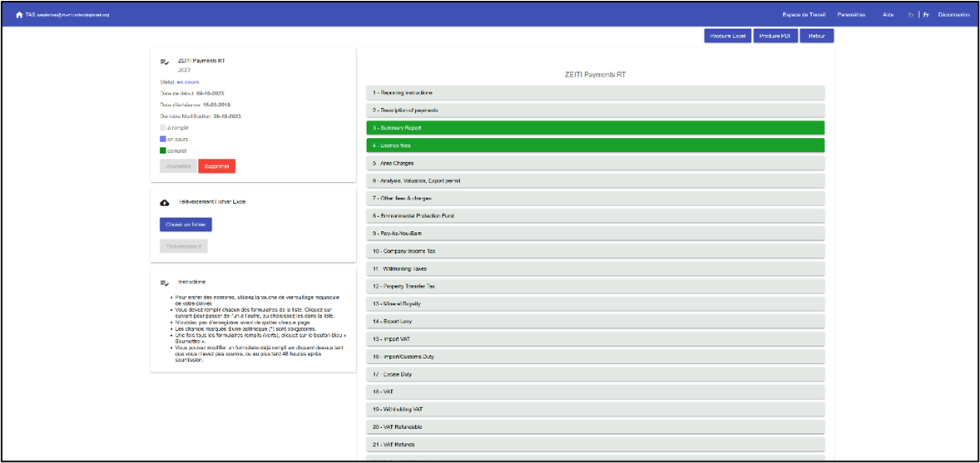
Task: Click the 'en cours' status text
Action: pos(188,81)
